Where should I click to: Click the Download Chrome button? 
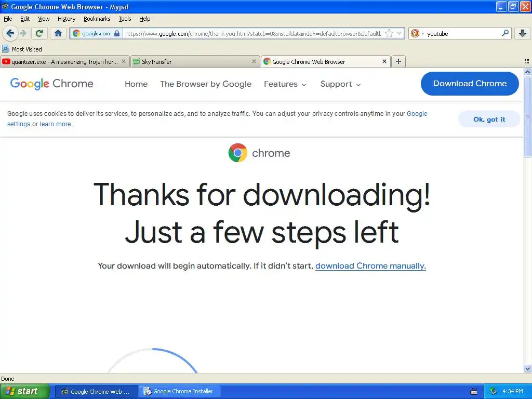click(x=470, y=84)
